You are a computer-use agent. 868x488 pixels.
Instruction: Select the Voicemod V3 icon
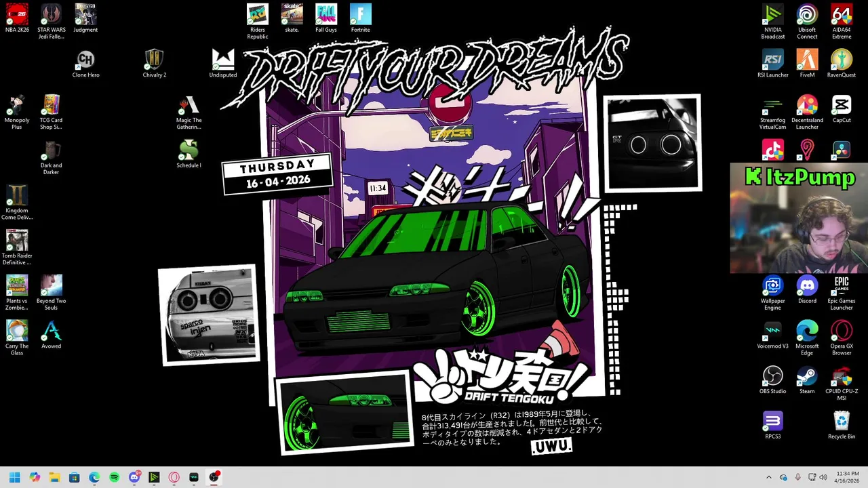pyautogui.click(x=772, y=335)
